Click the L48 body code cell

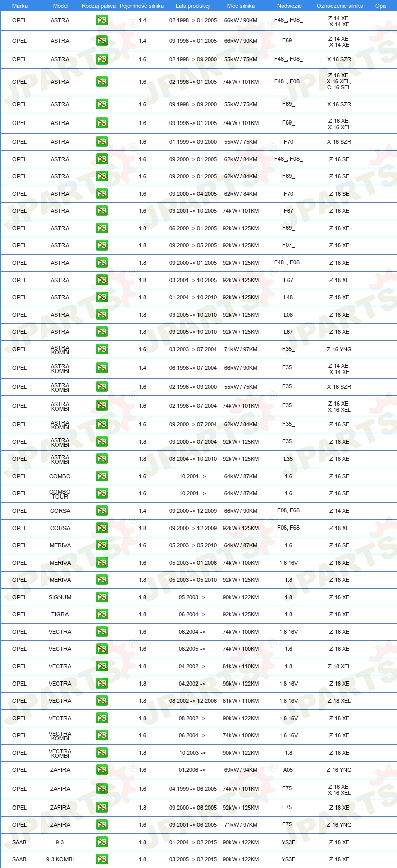click(288, 297)
